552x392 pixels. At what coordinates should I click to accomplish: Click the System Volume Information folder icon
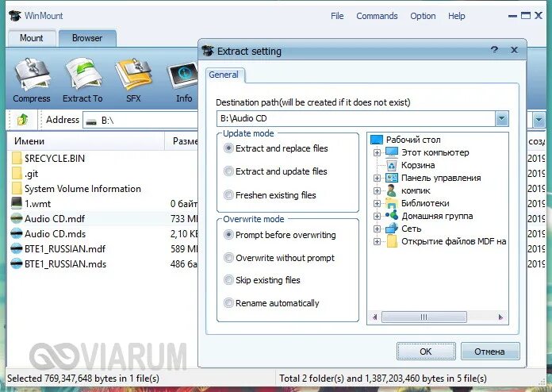(x=17, y=188)
